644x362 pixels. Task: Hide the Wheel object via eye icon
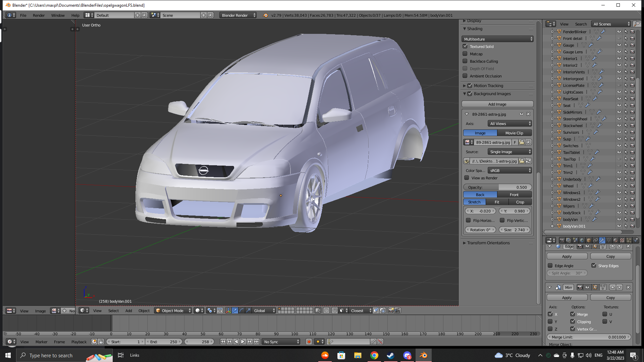(619, 186)
